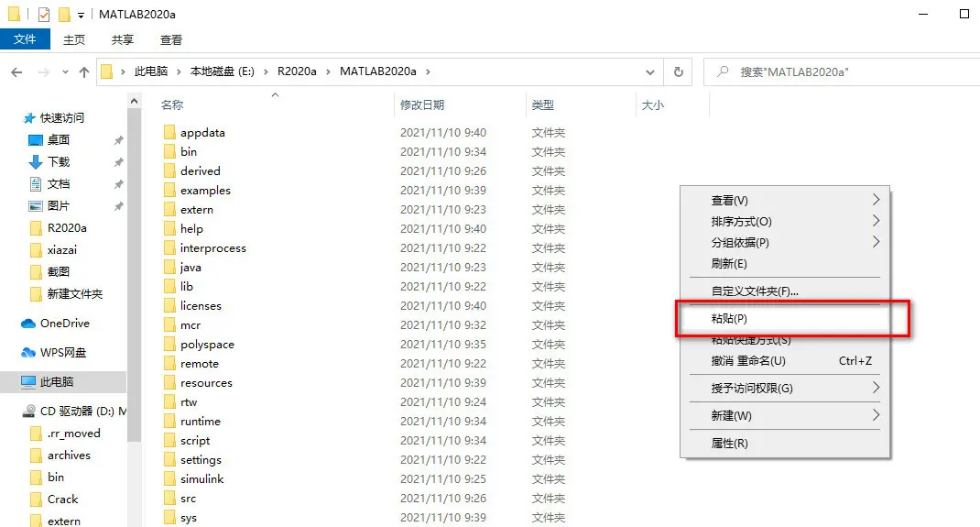
Task: Click 此电脑 breadcrumb in address bar
Action: (151, 71)
